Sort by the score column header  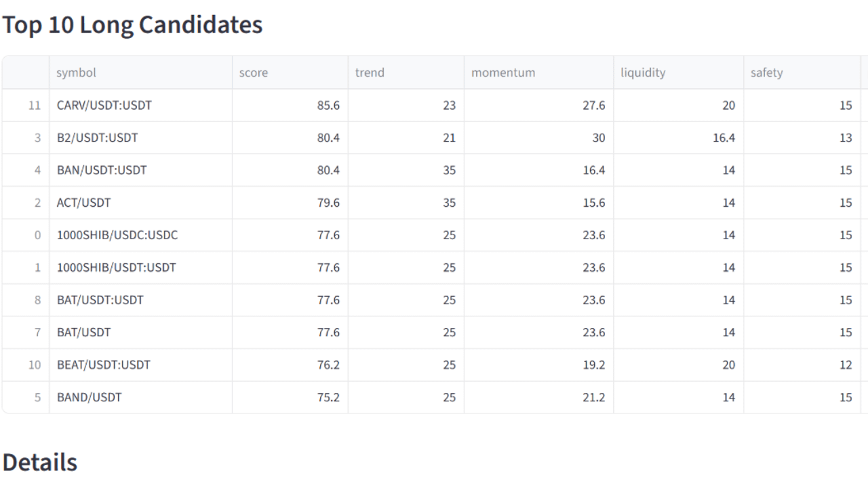[254, 73]
